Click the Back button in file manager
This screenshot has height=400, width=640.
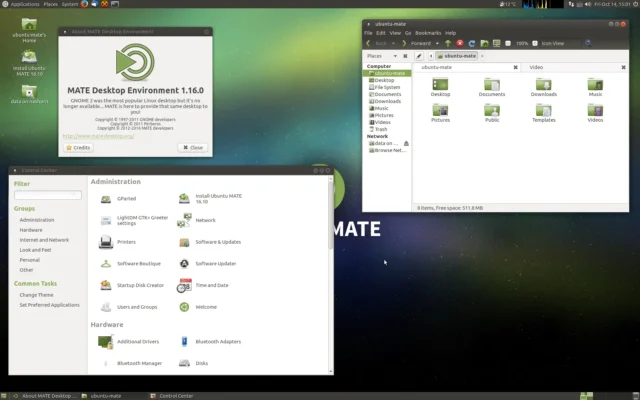click(x=377, y=43)
